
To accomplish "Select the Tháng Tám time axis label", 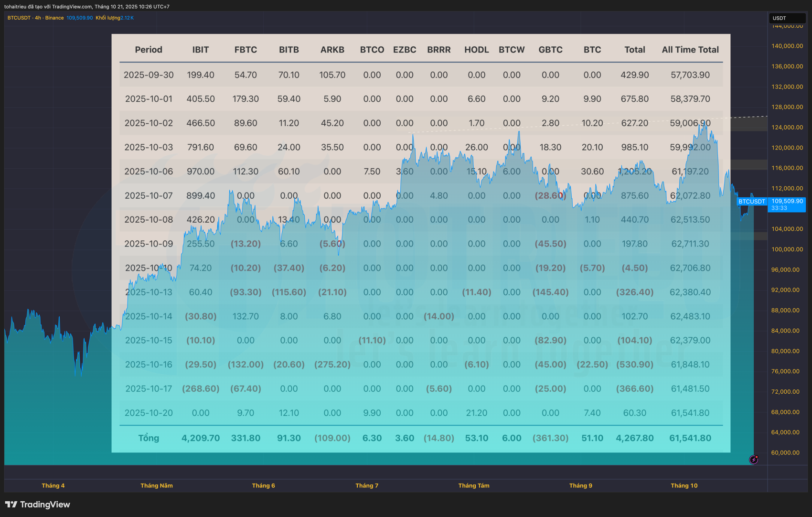I will click(x=473, y=485).
